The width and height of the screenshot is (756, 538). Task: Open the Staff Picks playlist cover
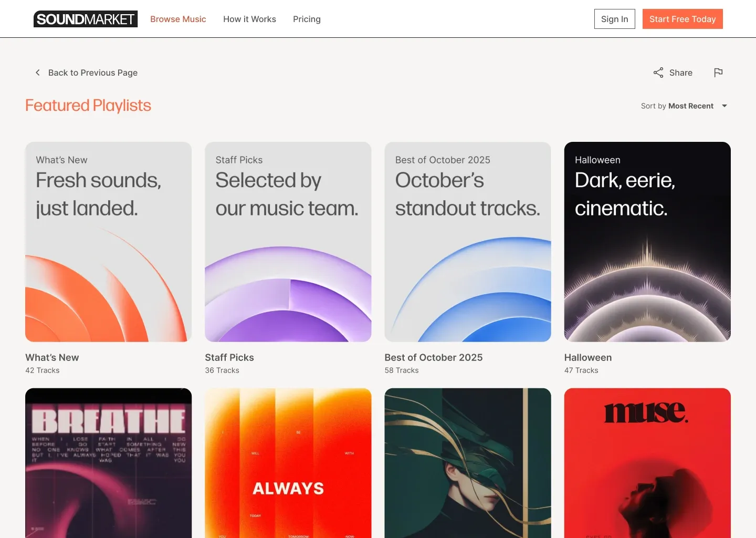(288, 242)
